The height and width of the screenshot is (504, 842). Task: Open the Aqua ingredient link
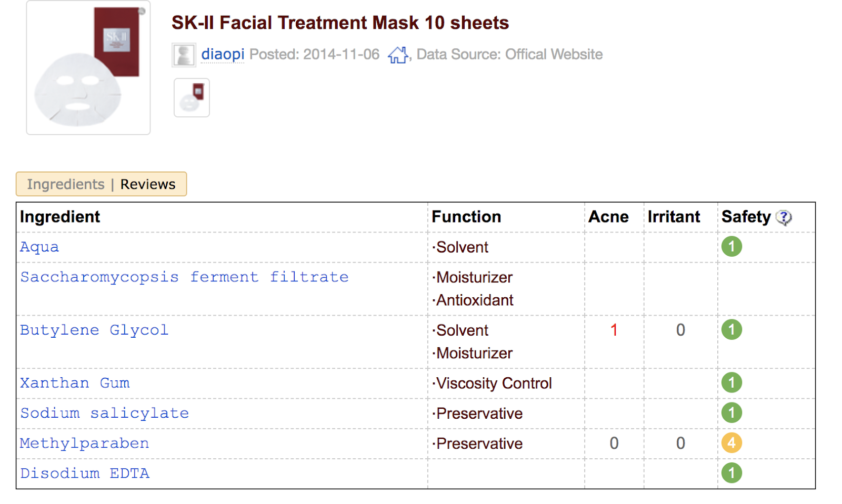click(39, 247)
